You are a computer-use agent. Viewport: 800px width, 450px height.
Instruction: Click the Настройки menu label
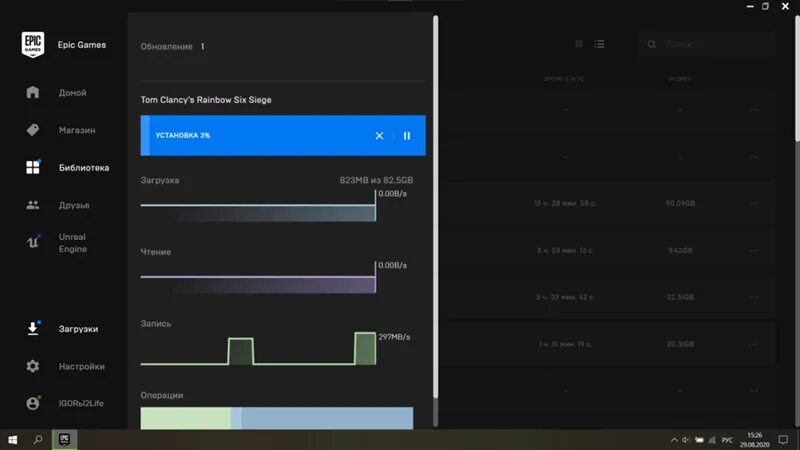pos(82,366)
